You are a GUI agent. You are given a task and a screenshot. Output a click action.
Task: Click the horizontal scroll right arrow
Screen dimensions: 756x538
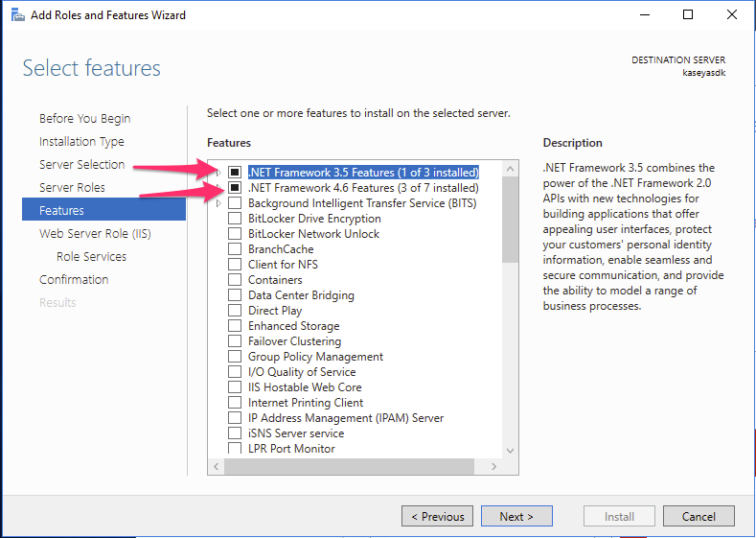click(x=493, y=467)
